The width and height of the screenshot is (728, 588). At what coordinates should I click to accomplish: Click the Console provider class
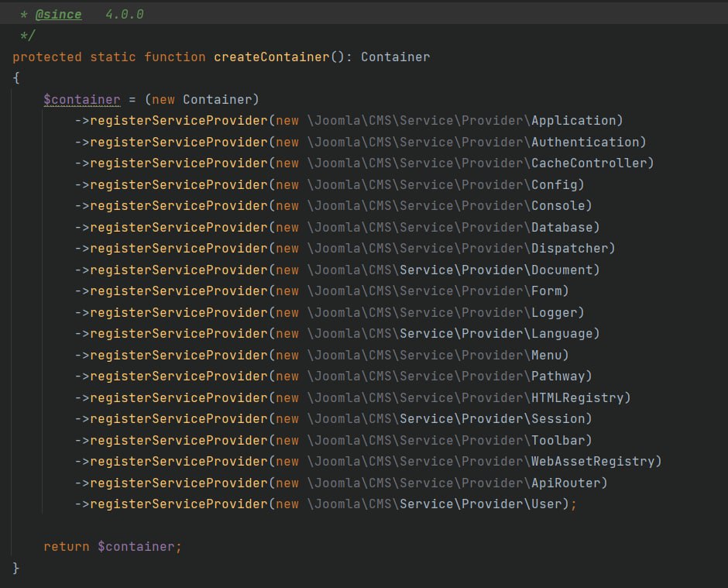558,206
